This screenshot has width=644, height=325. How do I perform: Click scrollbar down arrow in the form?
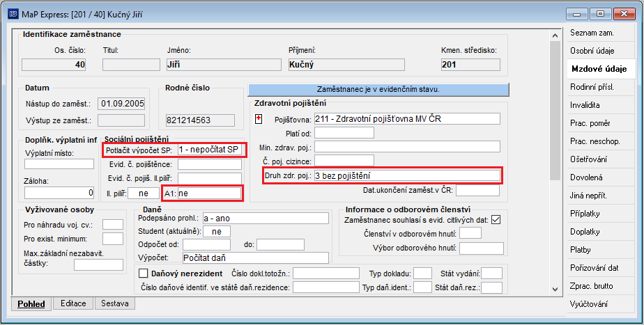[x=555, y=290]
